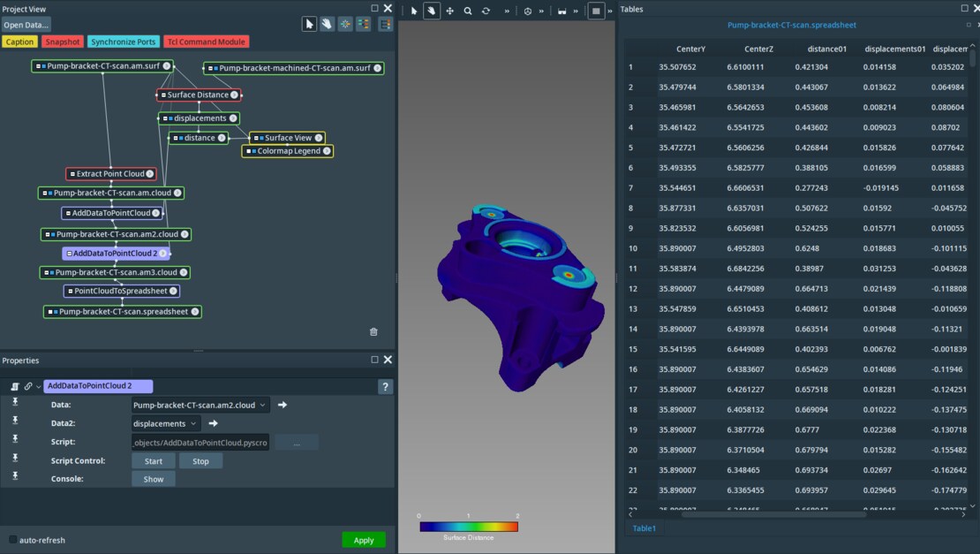The width and height of the screenshot is (980, 554).
Task: Select the Pan (hand) tool in the 3D viewer toolbar
Action: click(432, 11)
